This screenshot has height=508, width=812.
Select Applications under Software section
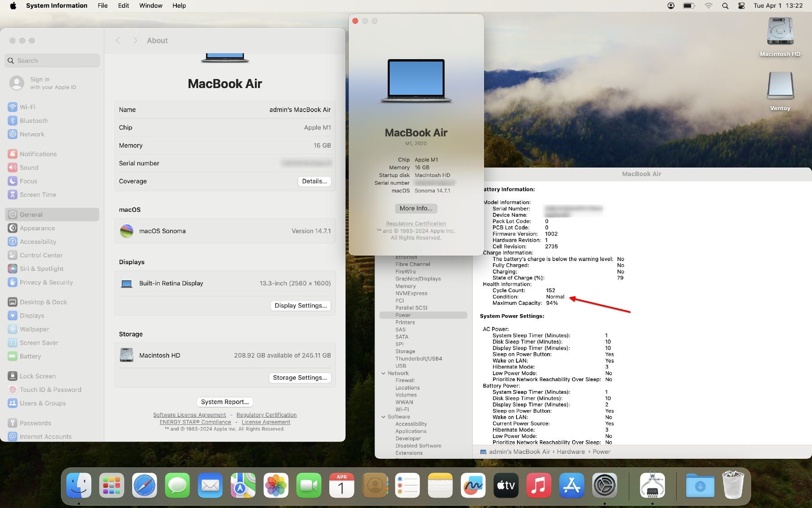[411, 431]
